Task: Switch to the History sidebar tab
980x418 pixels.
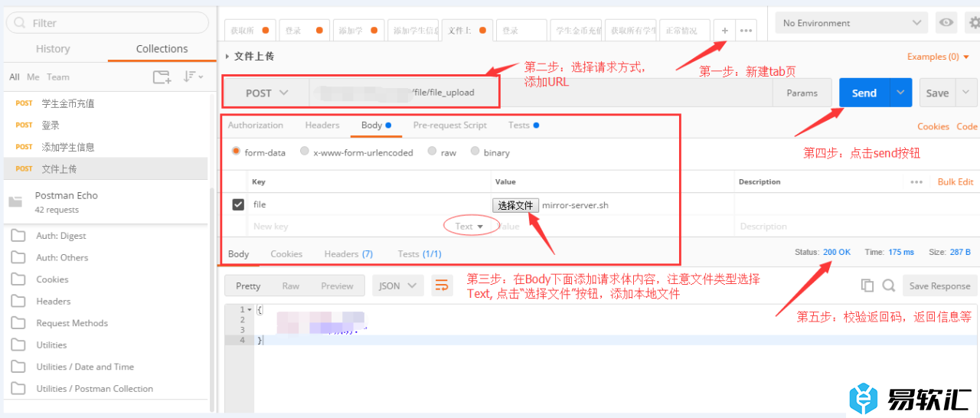Action: (x=53, y=49)
